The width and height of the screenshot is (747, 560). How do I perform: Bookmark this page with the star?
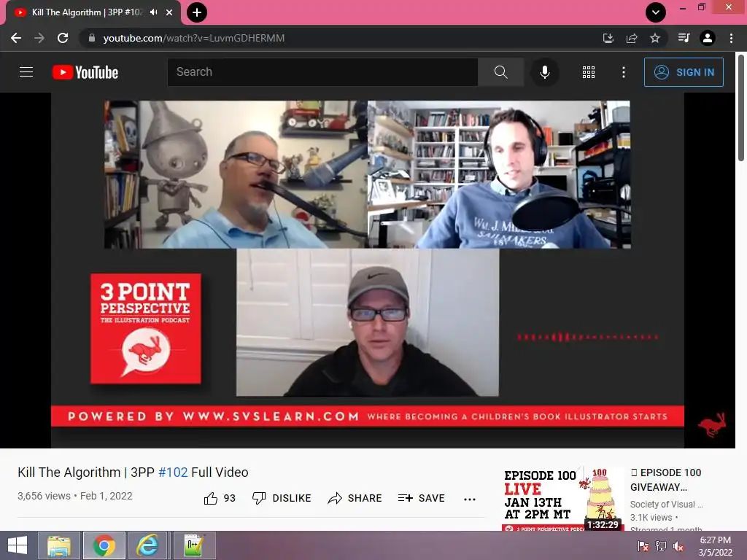pos(655,38)
